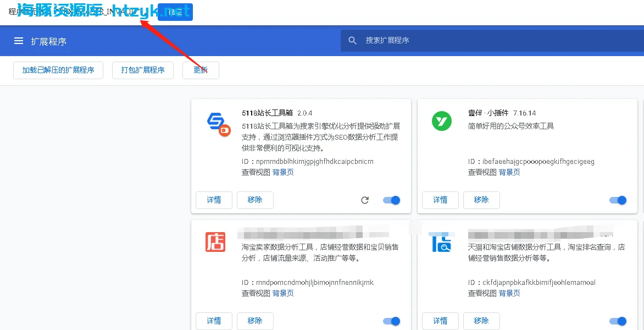Image resolution: width=644 pixels, height=330 pixels.
Task: Open 详情 for 5118站长工具箱
Action: 214,200
